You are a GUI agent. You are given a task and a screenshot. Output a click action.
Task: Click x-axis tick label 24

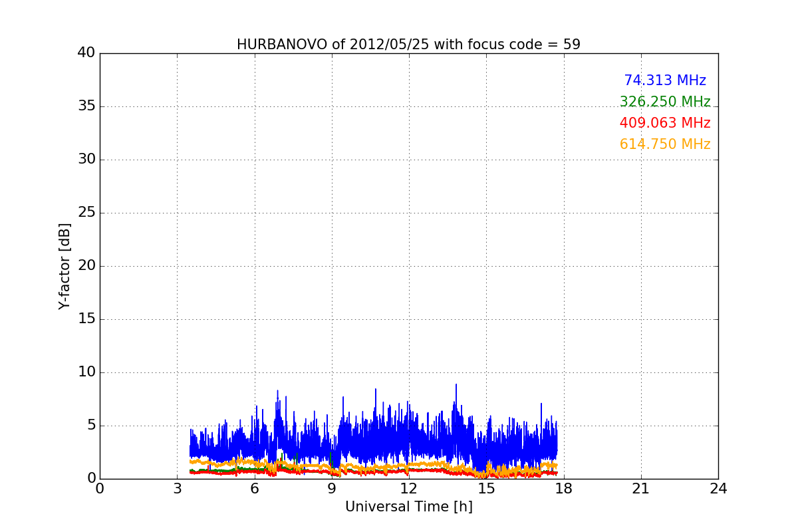coord(718,489)
